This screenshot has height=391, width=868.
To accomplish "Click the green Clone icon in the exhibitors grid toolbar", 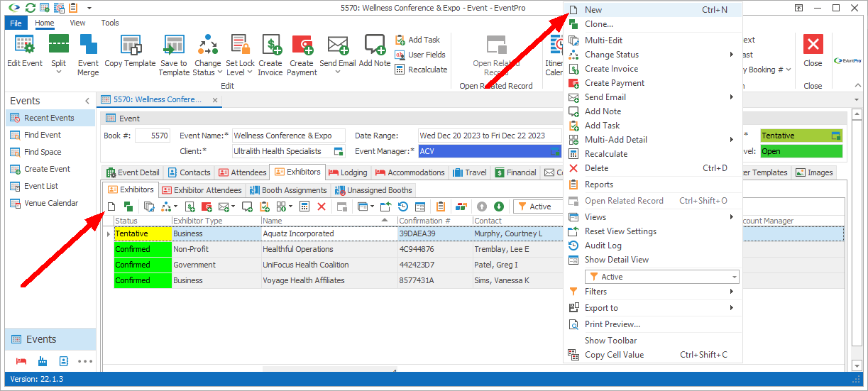I will point(128,206).
